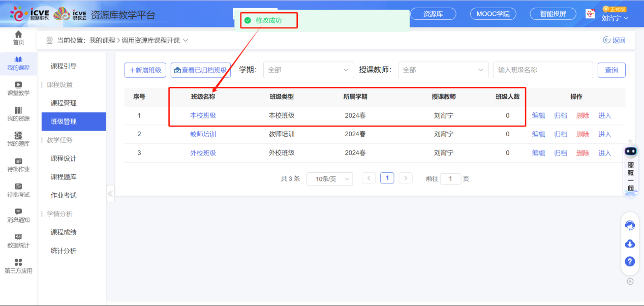Open 第三方应用 apps icon

click(x=18, y=263)
